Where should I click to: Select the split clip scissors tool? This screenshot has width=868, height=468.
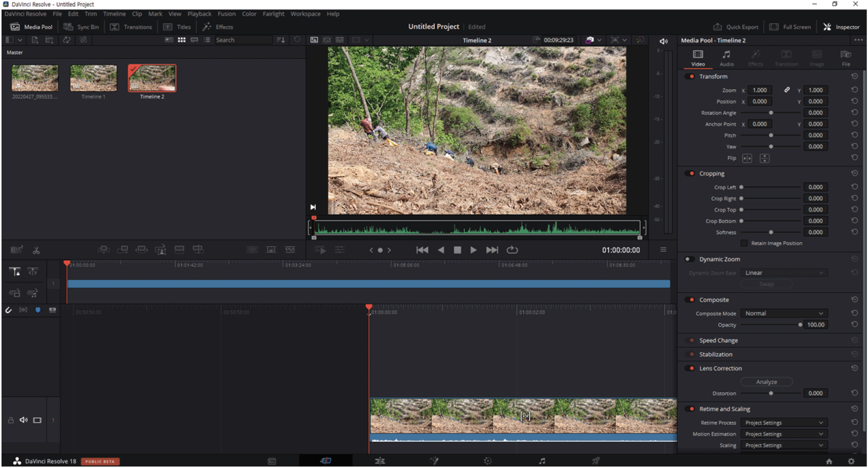tap(36, 250)
